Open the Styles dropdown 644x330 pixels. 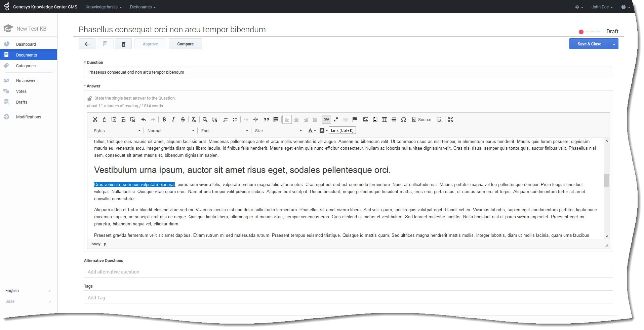pos(117,131)
